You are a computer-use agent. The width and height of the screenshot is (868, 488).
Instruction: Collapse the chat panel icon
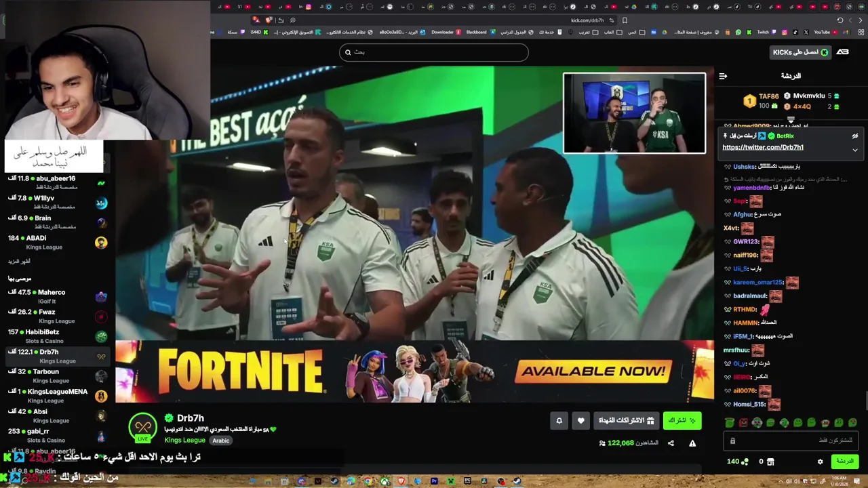[723, 76]
